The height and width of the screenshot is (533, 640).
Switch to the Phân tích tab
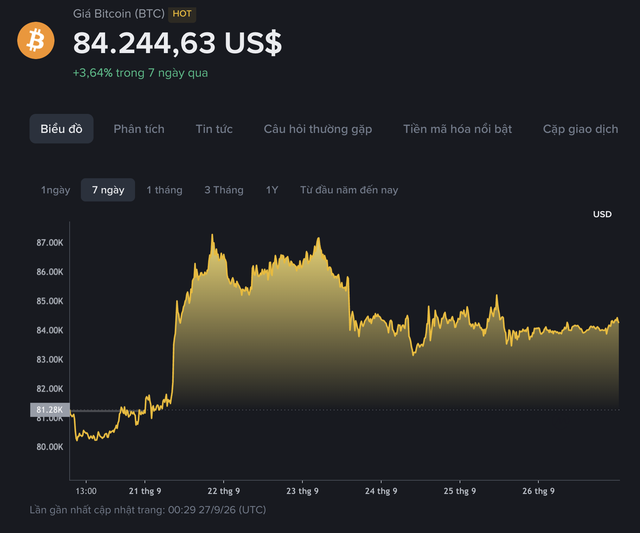point(139,129)
